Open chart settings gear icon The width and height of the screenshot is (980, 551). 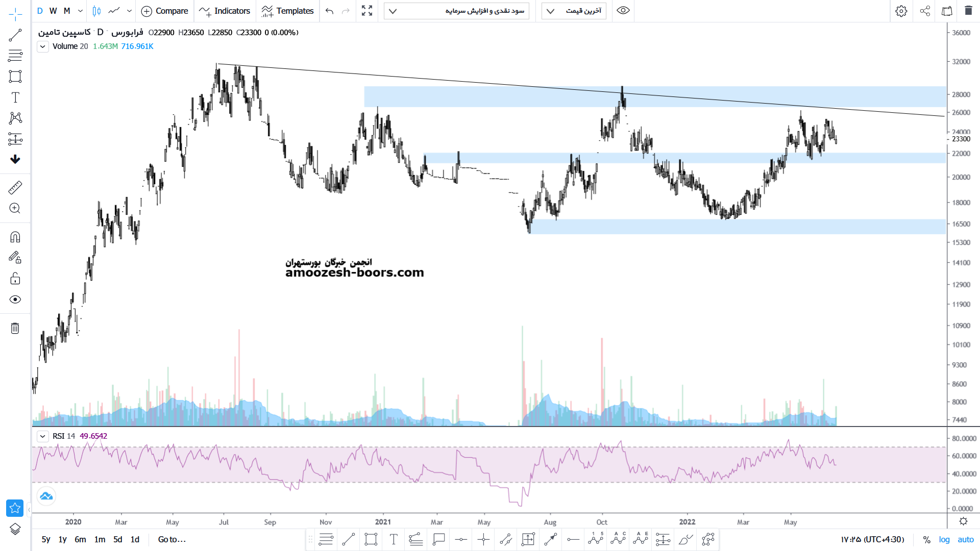901,11
